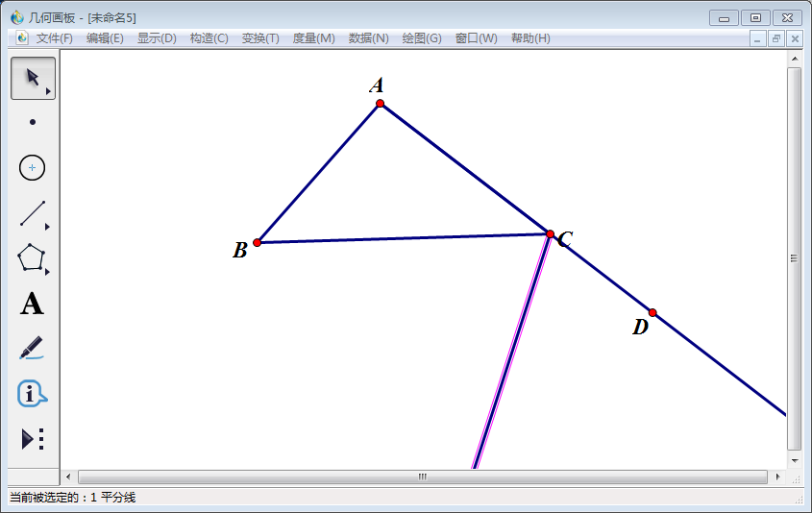Click point D on the ray
The image size is (812, 513).
click(652, 312)
